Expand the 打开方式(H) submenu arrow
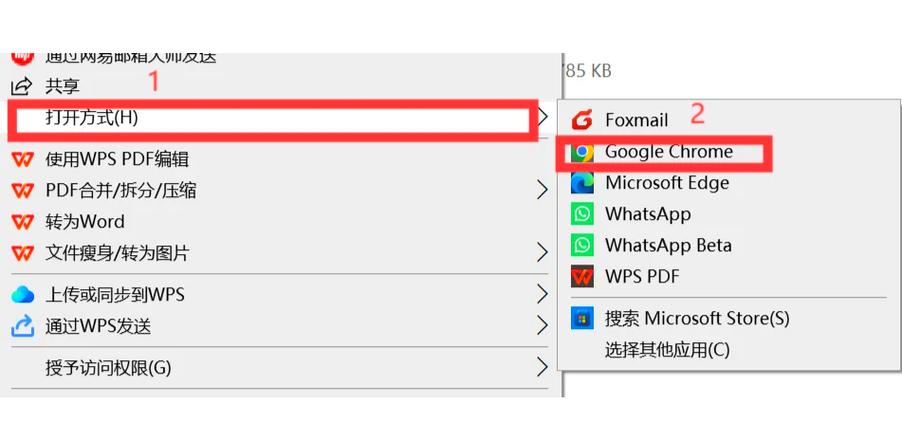Viewport: 902px width, 422px height. click(542, 118)
